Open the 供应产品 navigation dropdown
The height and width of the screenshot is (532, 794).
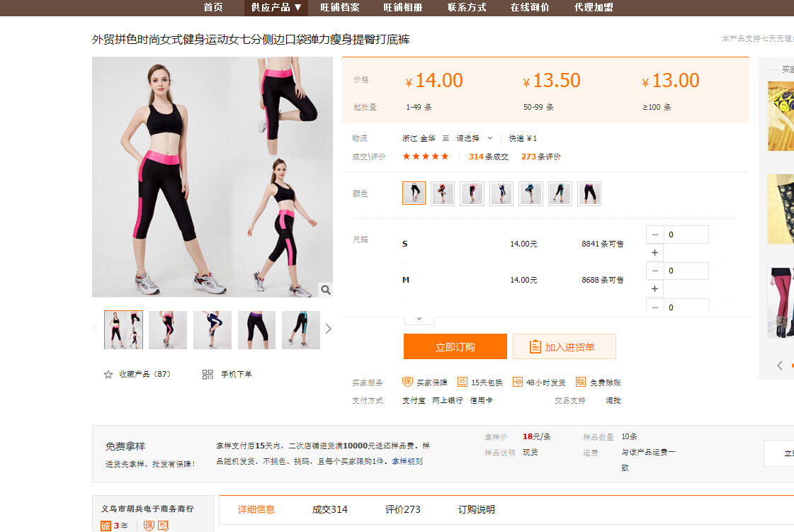pos(276,7)
